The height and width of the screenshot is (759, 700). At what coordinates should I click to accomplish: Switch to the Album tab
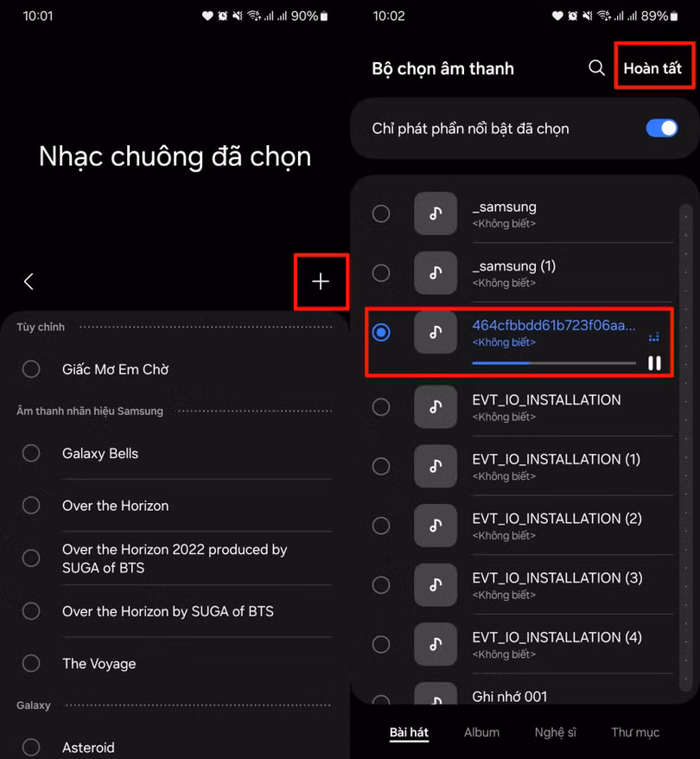click(481, 732)
